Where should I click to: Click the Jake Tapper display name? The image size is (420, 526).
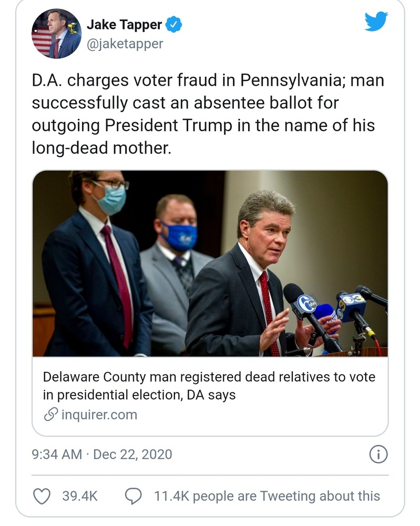point(124,25)
